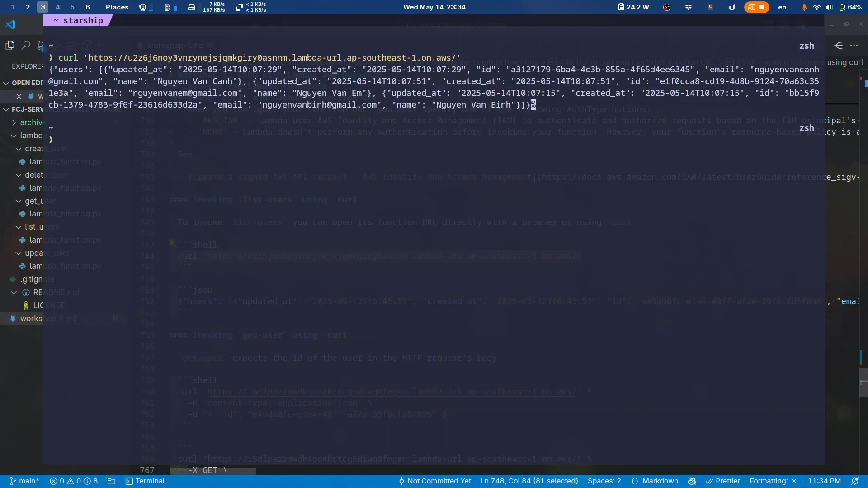Click the orange microphone indicator
Image resolution: width=868 pixels, height=488 pixels.
click(x=804, y=7)
